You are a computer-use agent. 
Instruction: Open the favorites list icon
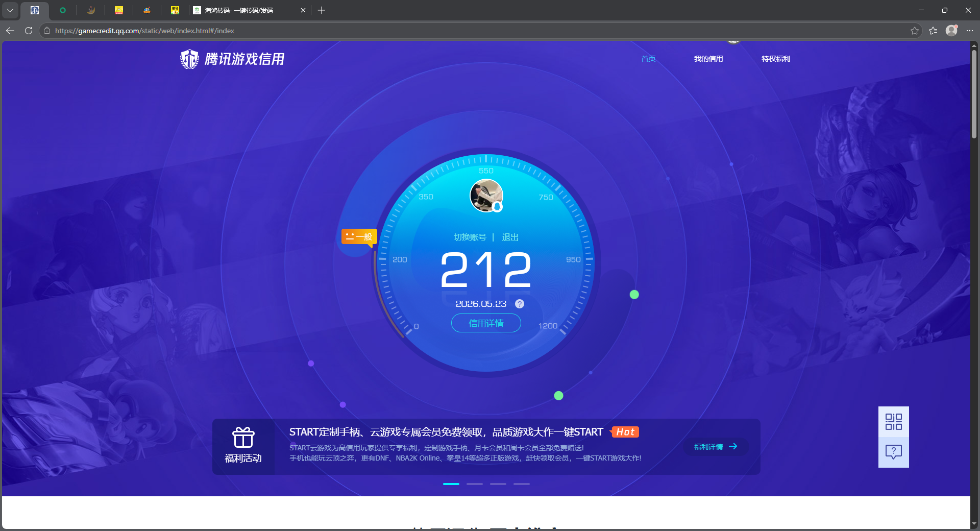click(x=933, y=31)
